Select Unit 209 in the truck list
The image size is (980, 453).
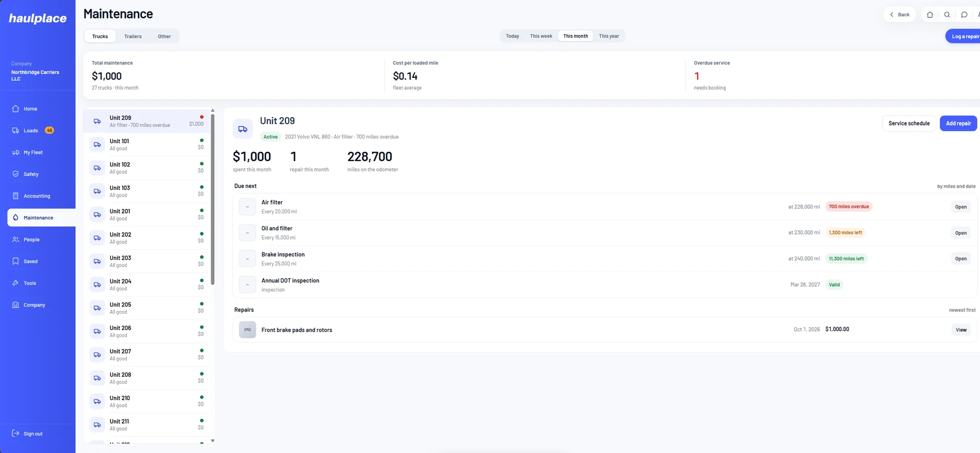(146, 121)
